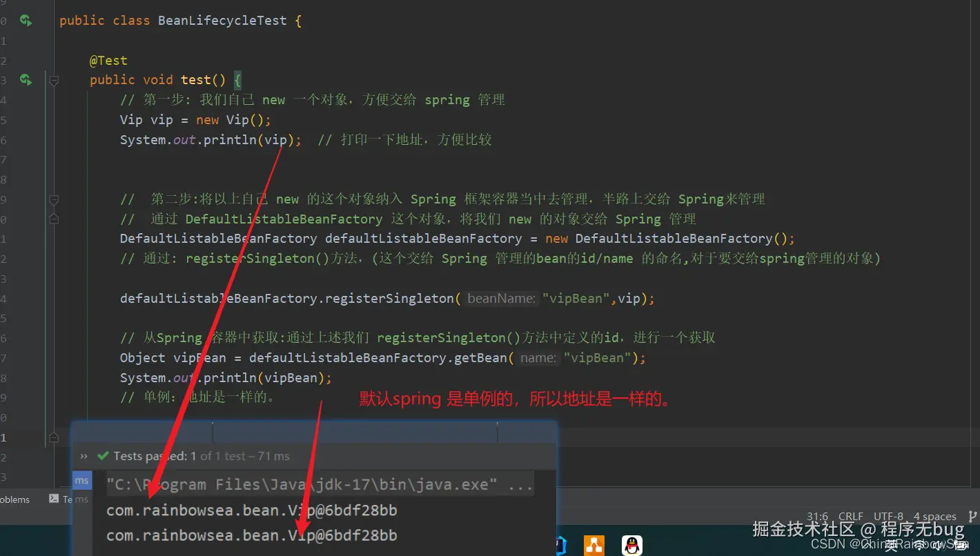Click the Git branch status bar icon

972,516
